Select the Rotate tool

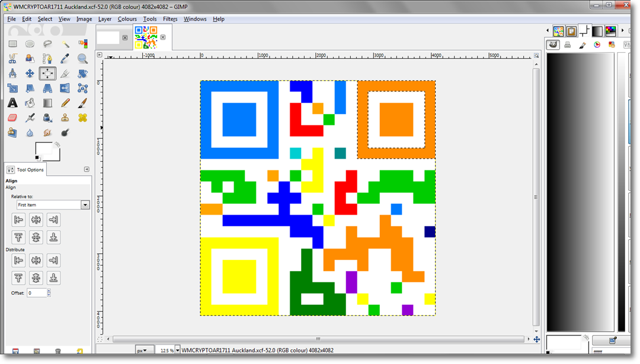point(83,73)
